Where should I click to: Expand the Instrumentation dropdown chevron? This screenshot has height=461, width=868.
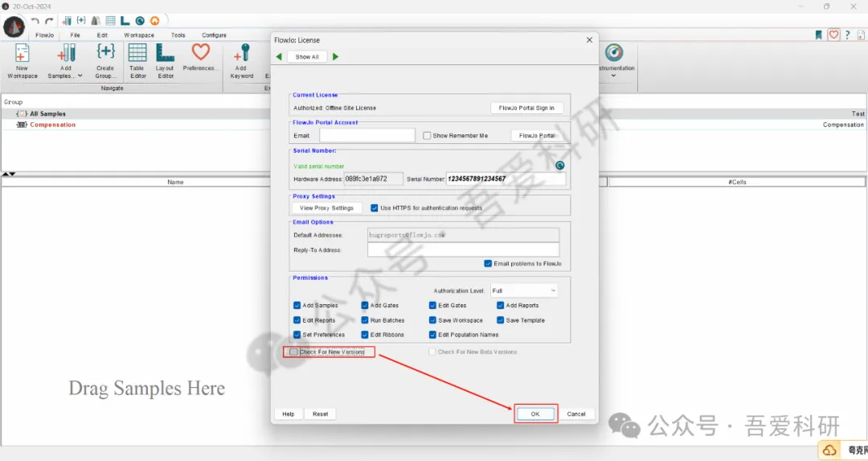tap(613, 76)
